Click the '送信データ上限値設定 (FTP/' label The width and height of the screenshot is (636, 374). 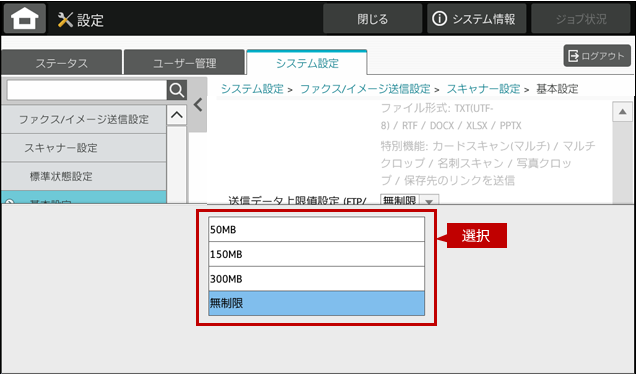point(297,200)
